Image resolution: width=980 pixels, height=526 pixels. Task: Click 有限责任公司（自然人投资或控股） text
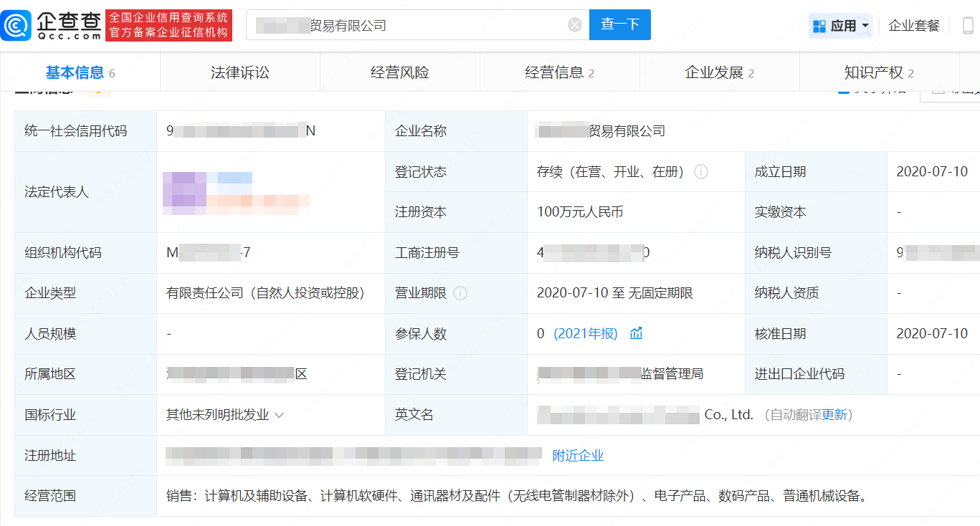tap(269, 293)
